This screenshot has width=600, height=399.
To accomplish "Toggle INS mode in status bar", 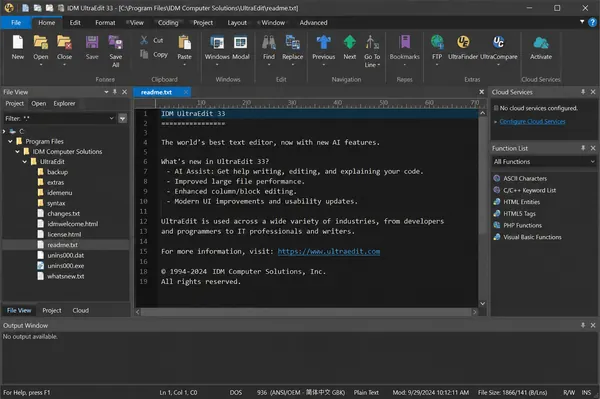I will (586, 392).
